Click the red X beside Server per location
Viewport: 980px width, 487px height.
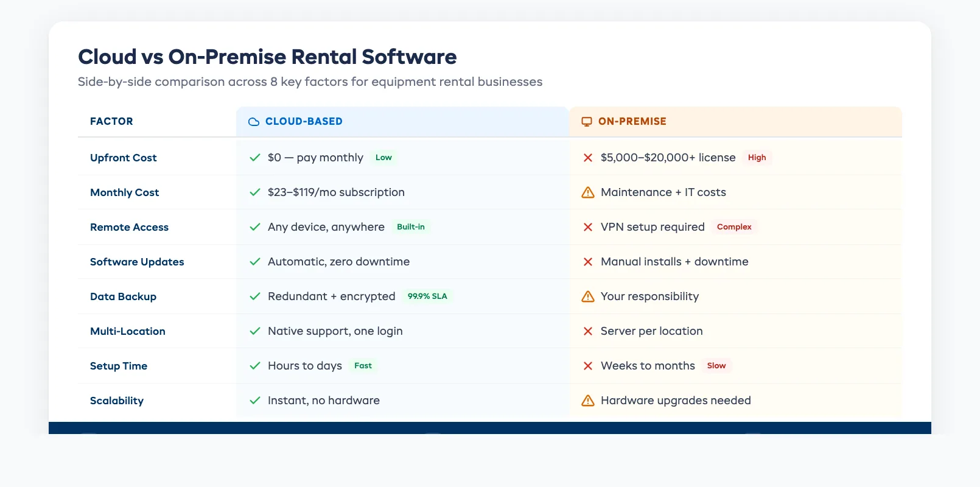coord(588,331)
